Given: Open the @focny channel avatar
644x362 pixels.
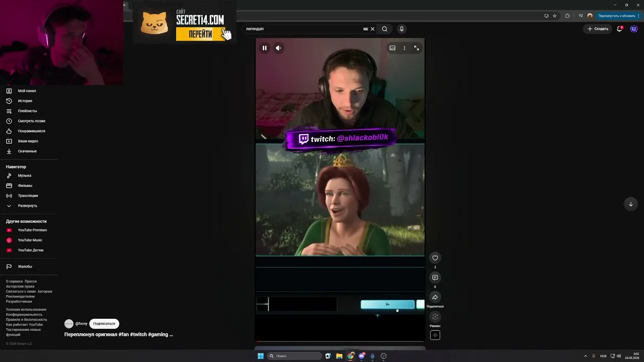Looking at the screenshot, I should click(69, 324).
